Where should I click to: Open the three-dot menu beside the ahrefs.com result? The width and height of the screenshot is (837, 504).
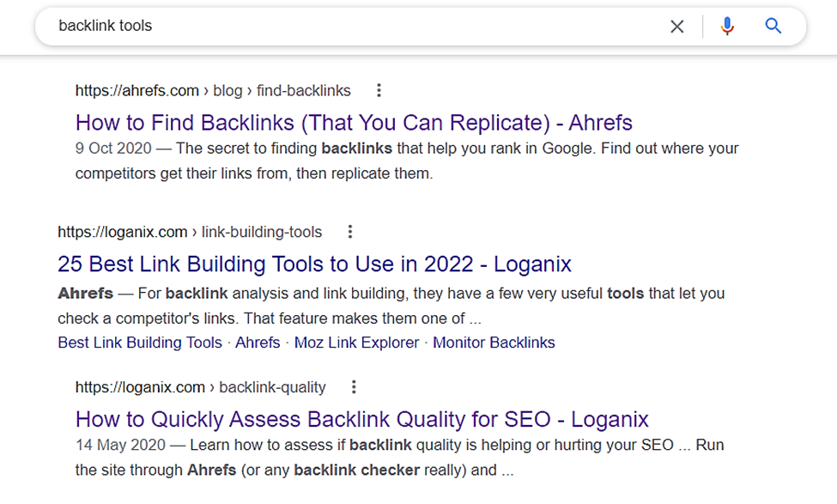click(379, 90)
